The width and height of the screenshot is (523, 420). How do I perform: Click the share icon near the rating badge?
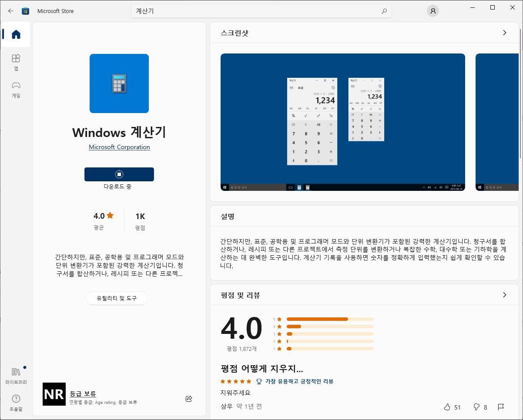pos(188,398)
